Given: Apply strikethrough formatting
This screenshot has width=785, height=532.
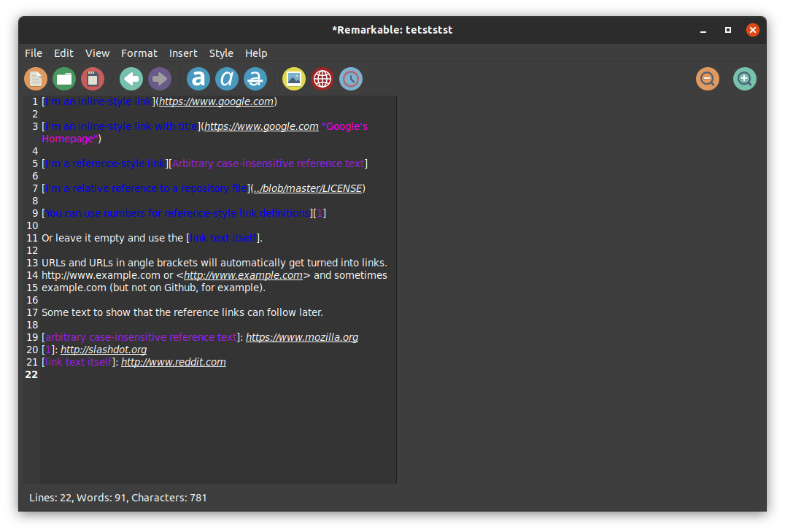Looking at the screenshot, I should tap(255, 79).
